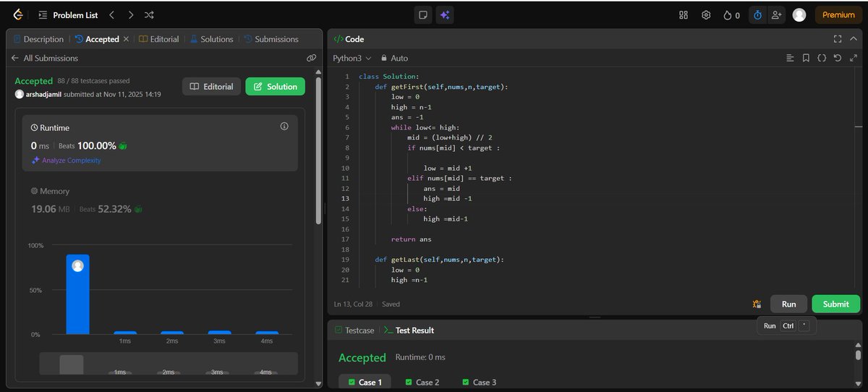Image resolution: width=868 pixels, height=392 pixels.
Task: Click the 'Ln 13, Col 28' status text
Action: (x=354, y=304)
